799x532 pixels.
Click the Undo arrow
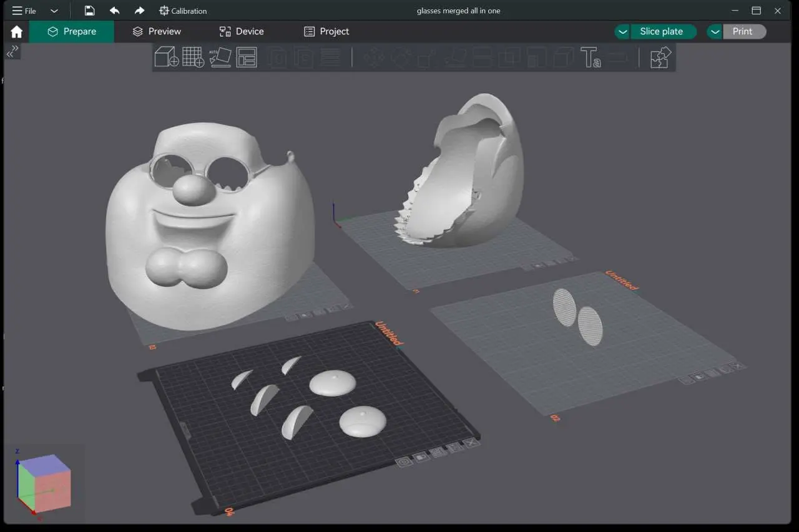point(114,11)
